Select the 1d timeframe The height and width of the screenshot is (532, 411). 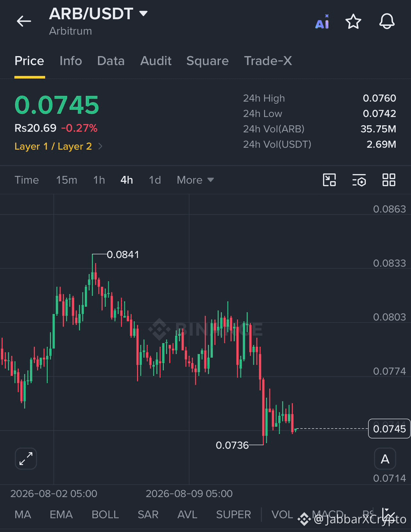click(x=155, y=180)
